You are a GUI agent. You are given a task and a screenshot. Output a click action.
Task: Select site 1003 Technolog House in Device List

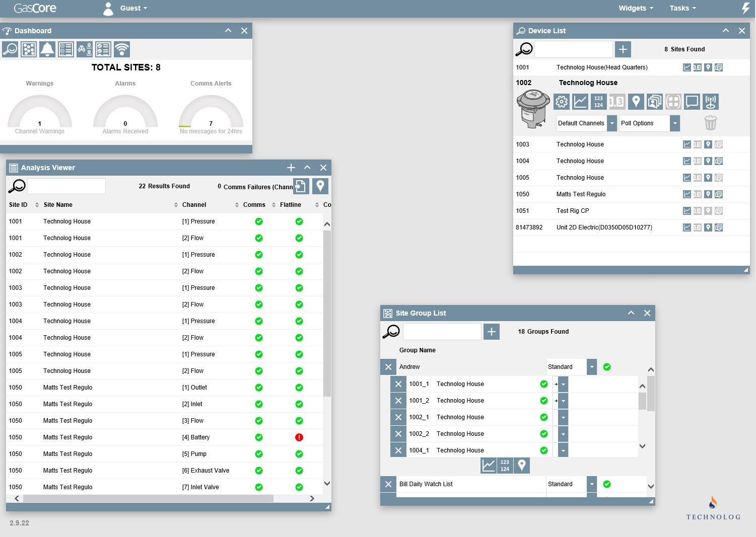(632, 144)
